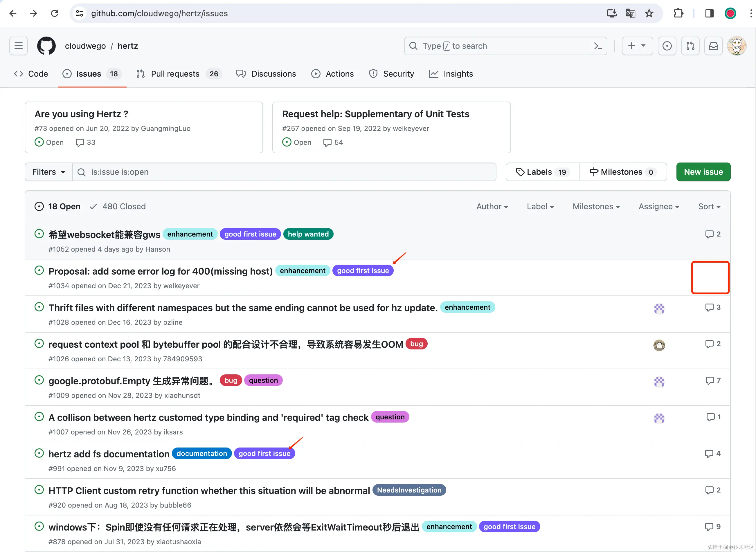Viewport: 756px width, 552px height.
Task: Open the command palette icon
Action: click(598, 46)
